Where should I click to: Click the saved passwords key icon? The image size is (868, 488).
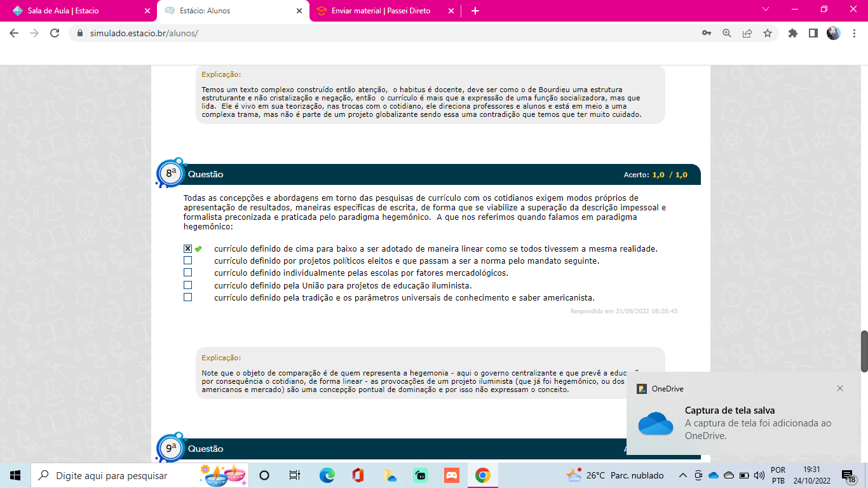707,33
